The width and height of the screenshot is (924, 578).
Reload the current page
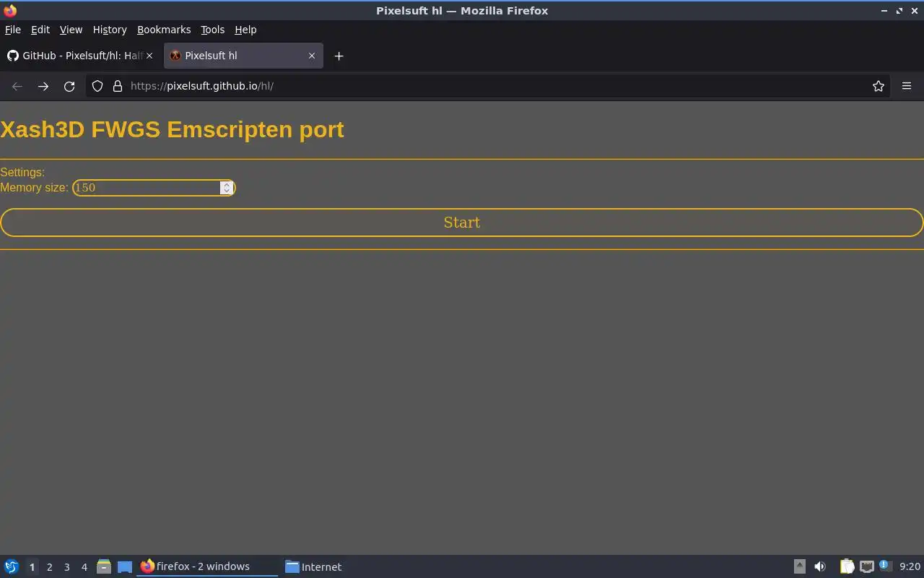click(69, 86)
